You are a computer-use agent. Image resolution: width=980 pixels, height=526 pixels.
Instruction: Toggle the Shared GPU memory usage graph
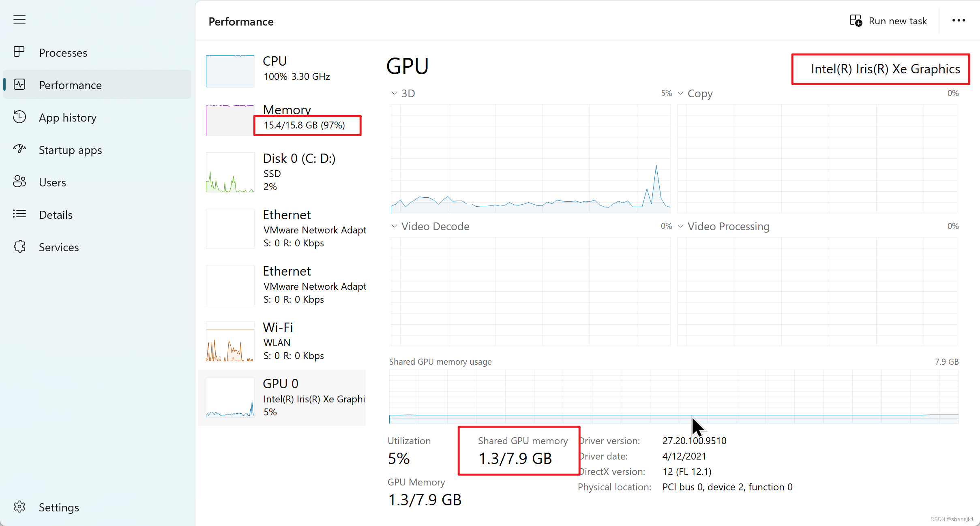(x=441, y=361)
